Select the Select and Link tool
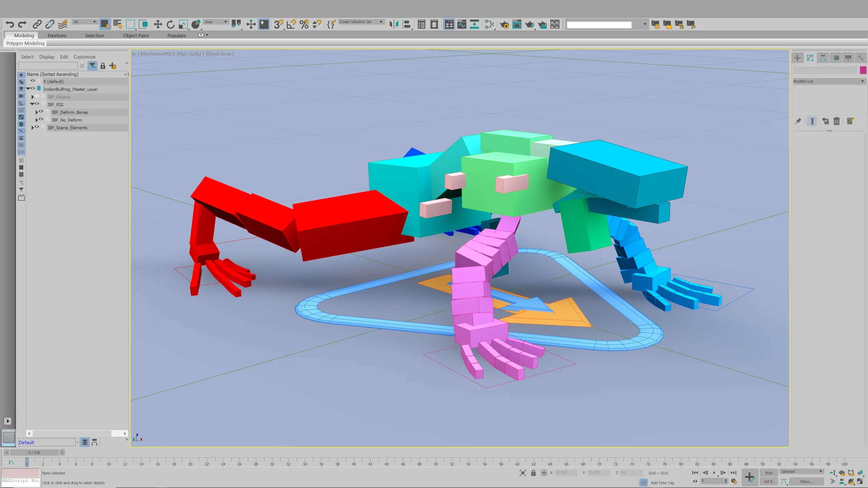Image resolution: width=868 pixels, height=488 pixels. click(x=37, y=24)
